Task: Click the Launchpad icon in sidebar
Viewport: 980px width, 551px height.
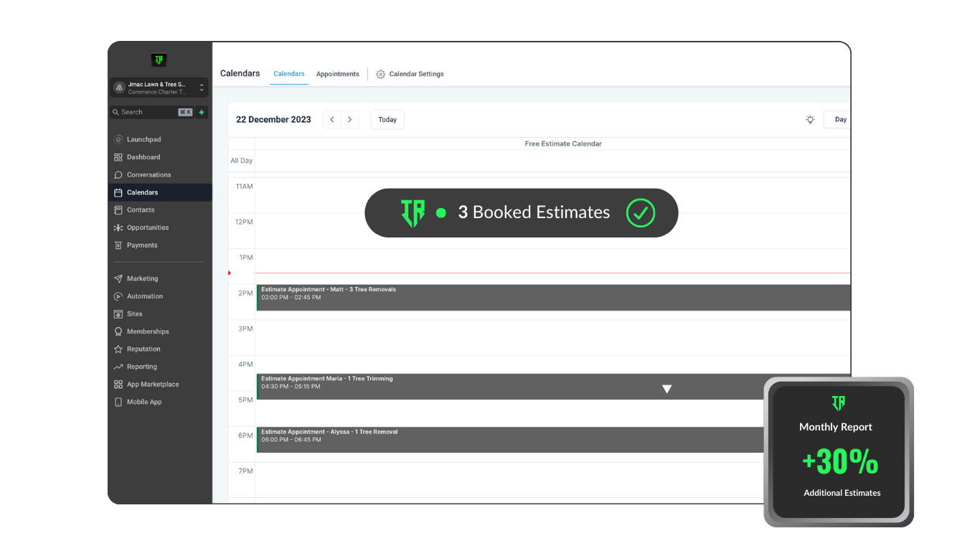Action: [118, 139]
